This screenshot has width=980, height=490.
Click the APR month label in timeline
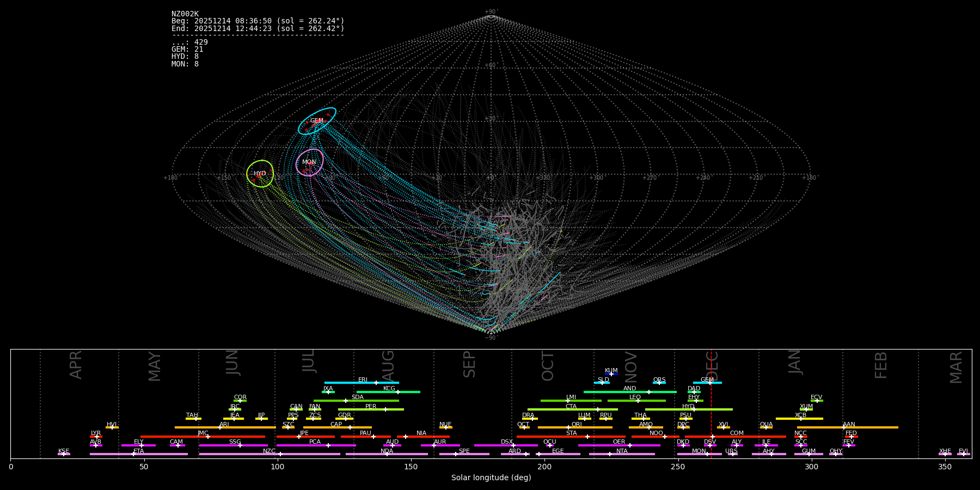point(76,365)
